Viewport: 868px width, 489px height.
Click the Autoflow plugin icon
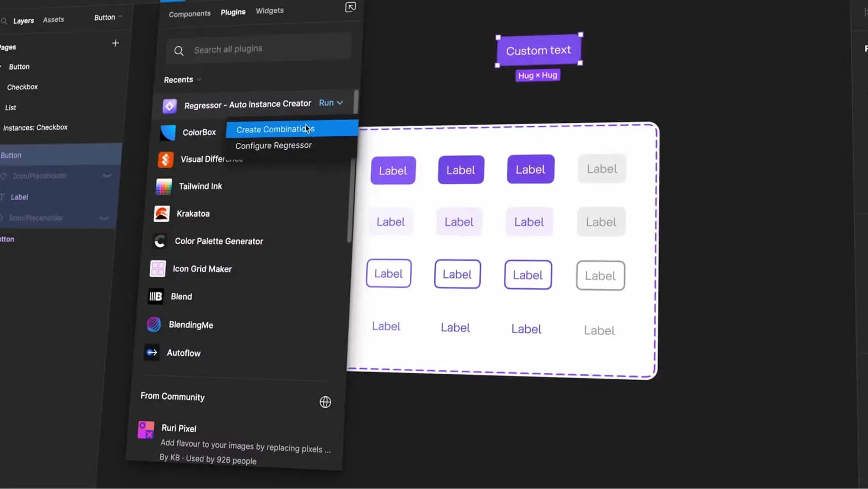coord(151,353)
